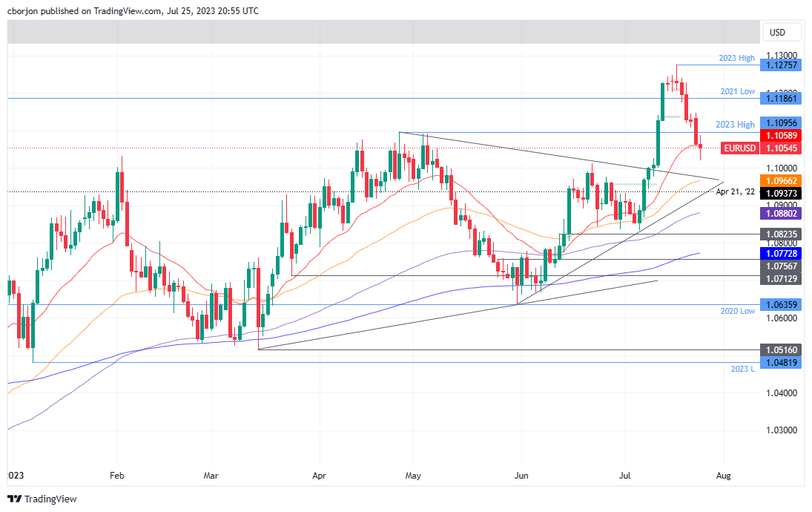Open the 1.09373 price level tag
This screenshot has height=512, width=812.
tap(782, 194)
